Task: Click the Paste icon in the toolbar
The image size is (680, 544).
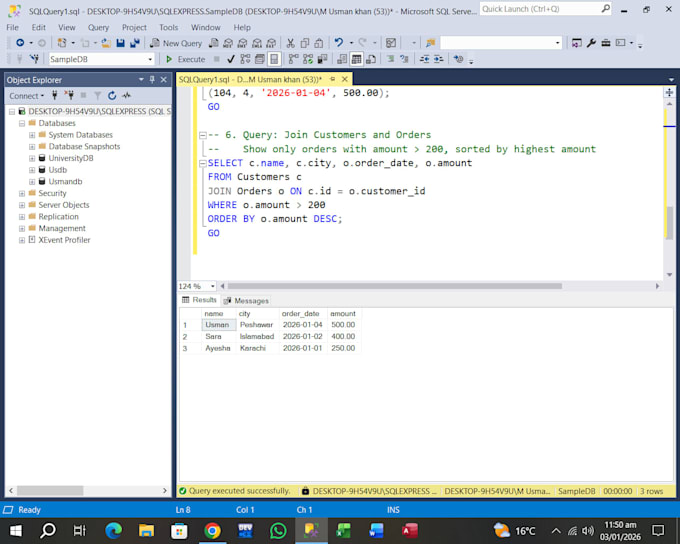Action: 319,43
